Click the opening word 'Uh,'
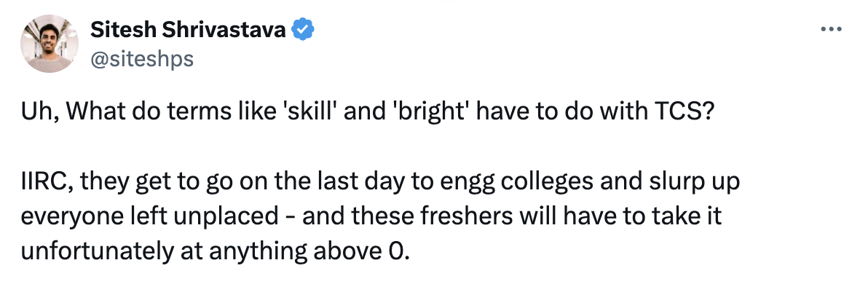The image size is (868, 287). point(42,113)
